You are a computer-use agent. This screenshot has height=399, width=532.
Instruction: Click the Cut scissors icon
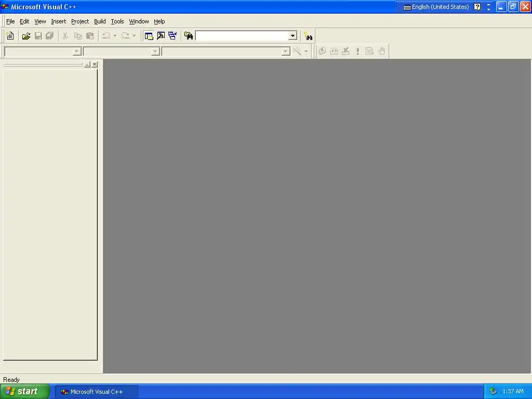pos(65,36)
